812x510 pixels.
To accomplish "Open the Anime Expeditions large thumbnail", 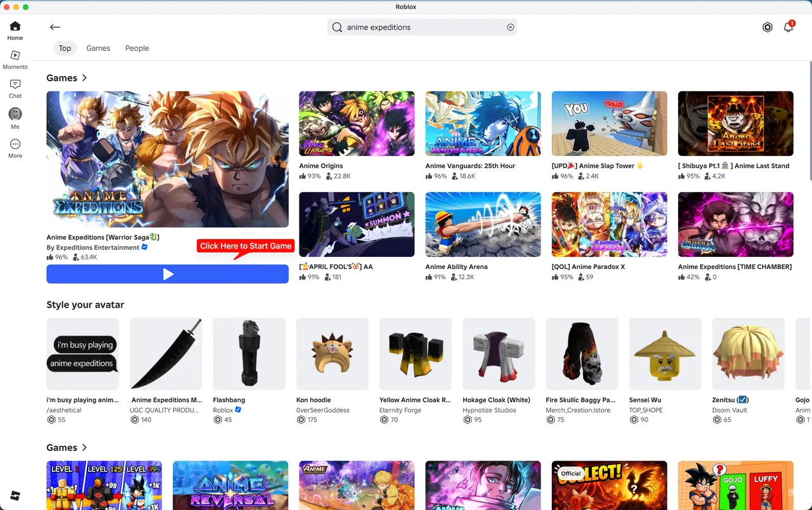I will [167, 159].
